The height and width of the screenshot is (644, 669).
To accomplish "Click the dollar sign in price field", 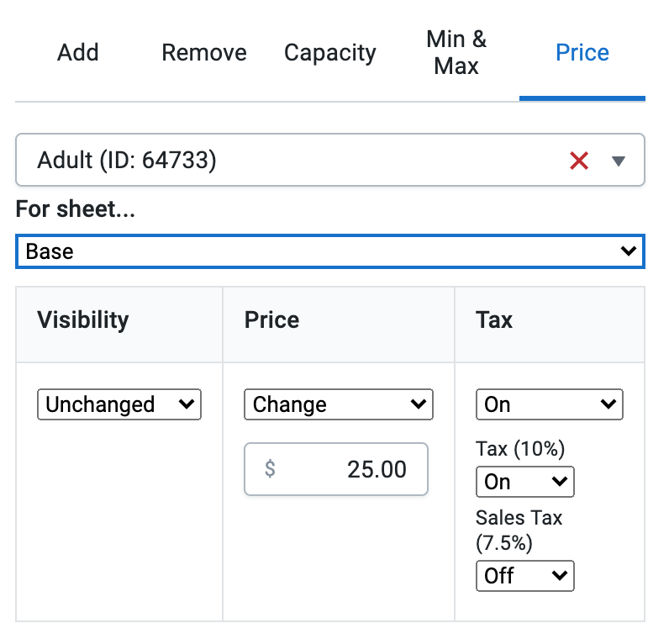I will click(270, 469).
